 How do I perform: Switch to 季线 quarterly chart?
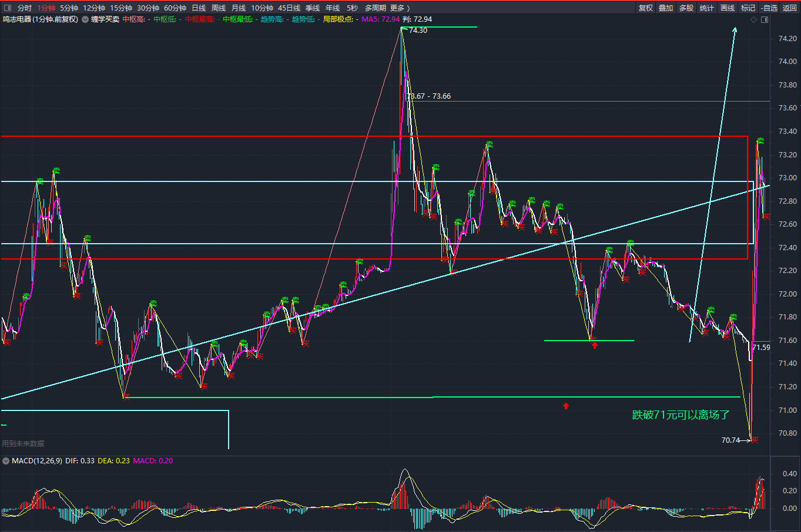click(313, 8)
